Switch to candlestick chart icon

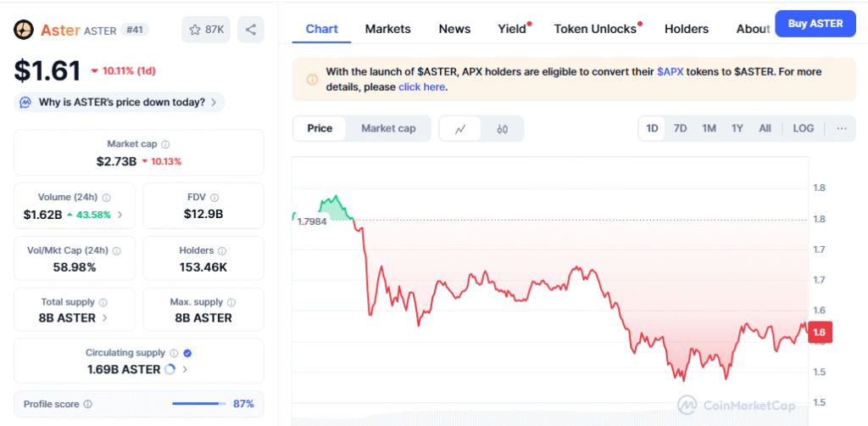tap(503, 129)
